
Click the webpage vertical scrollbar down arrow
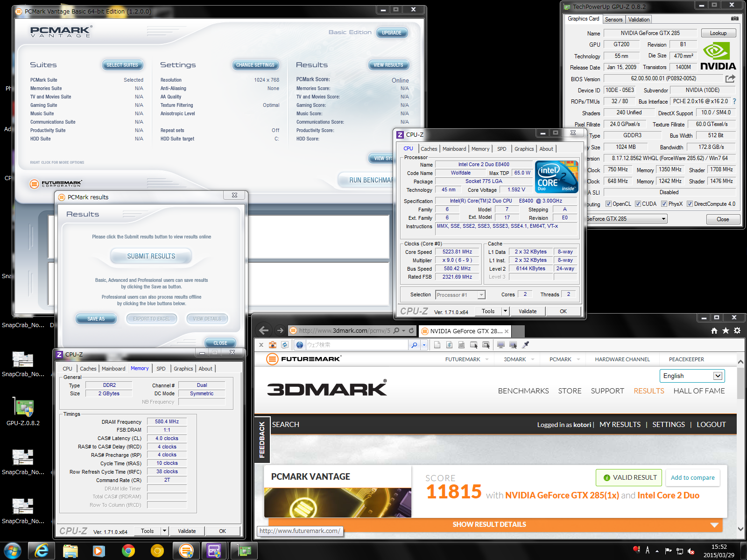740,529
